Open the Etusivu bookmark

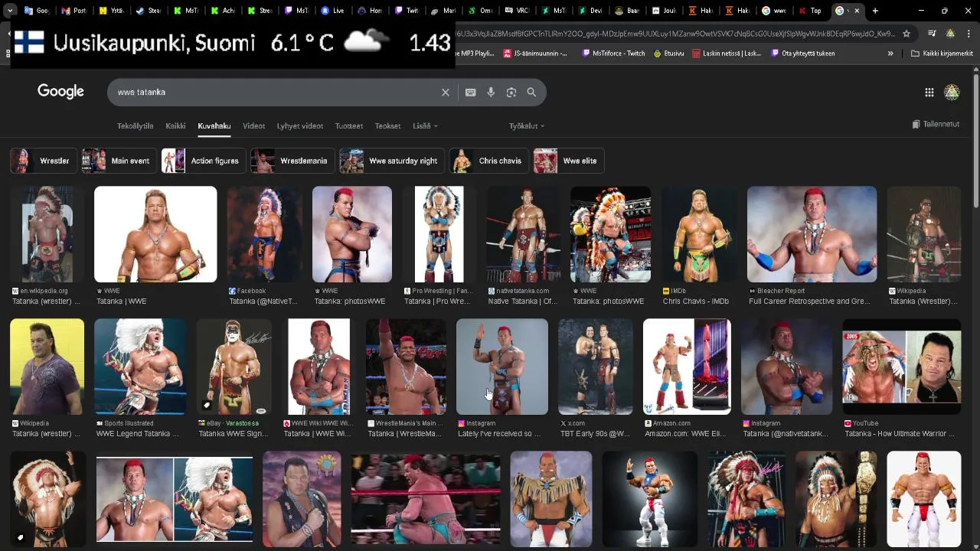tap(669, 54)
